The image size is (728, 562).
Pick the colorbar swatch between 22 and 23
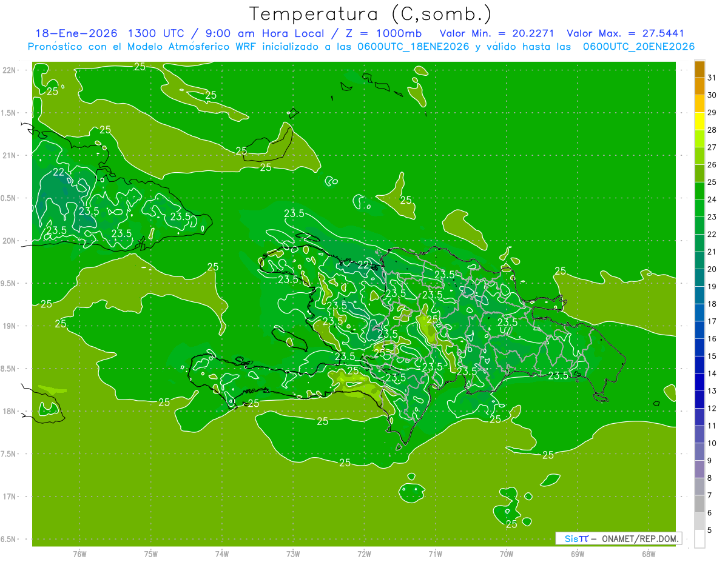coord(699,226)
